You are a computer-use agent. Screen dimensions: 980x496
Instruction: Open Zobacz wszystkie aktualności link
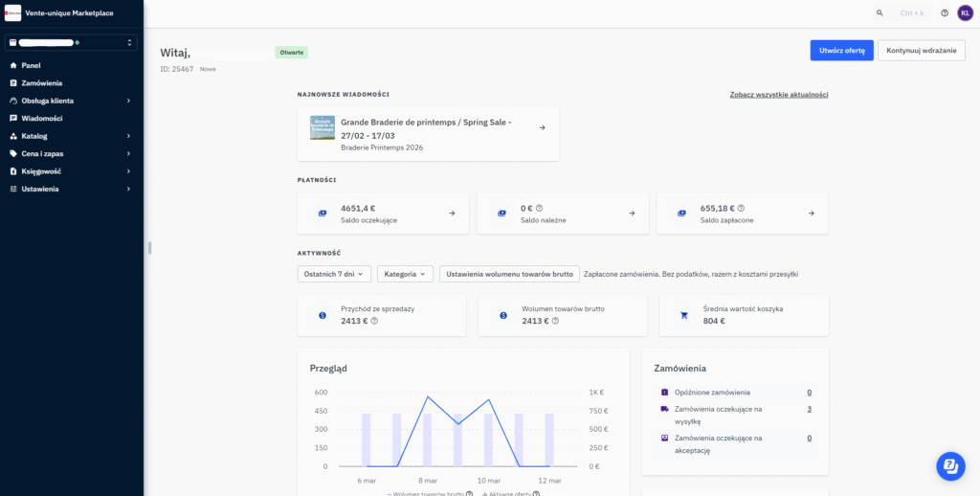tap(779, 95)
